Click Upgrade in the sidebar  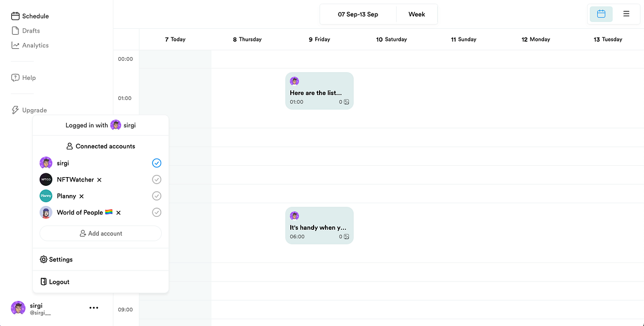pyautogui.click(x=29, y=110)
